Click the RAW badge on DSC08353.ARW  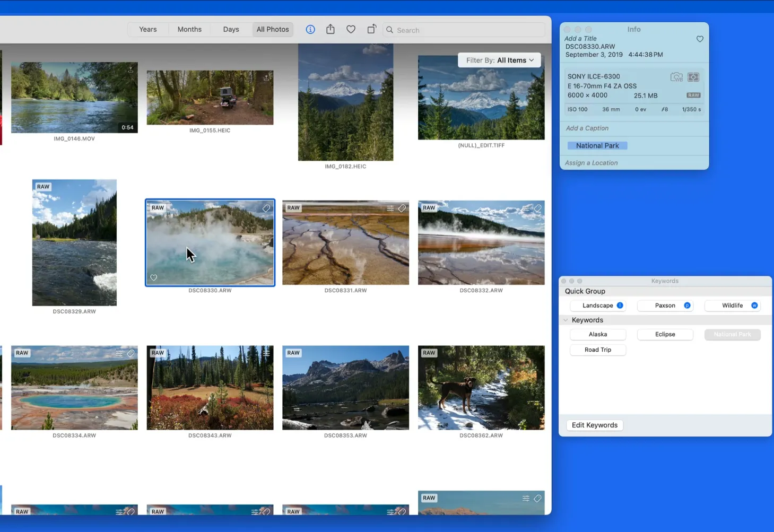pyautogui.click(x=293, y=353)
